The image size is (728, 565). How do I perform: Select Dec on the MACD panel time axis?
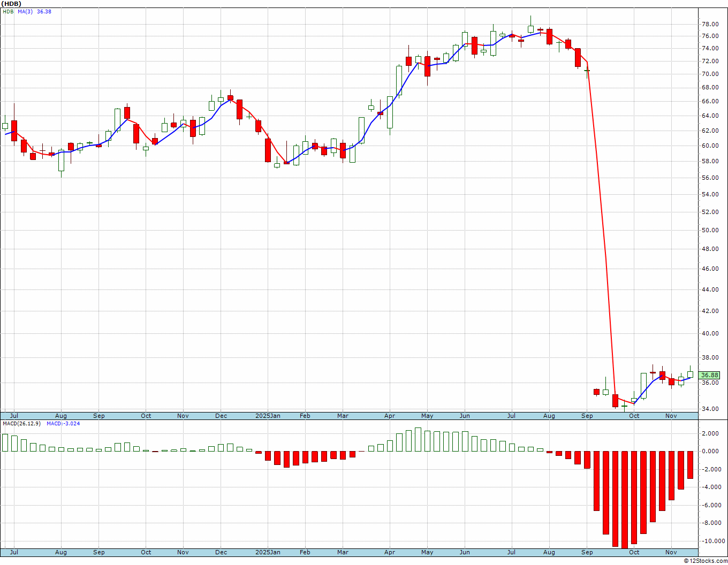[x=222, y=552]
